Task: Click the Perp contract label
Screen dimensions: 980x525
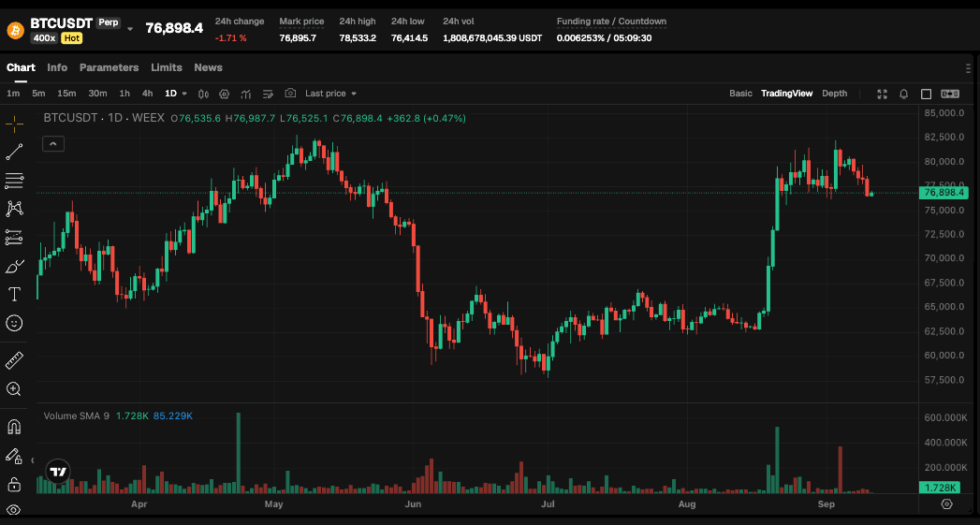Action: [x=109, y=22]
